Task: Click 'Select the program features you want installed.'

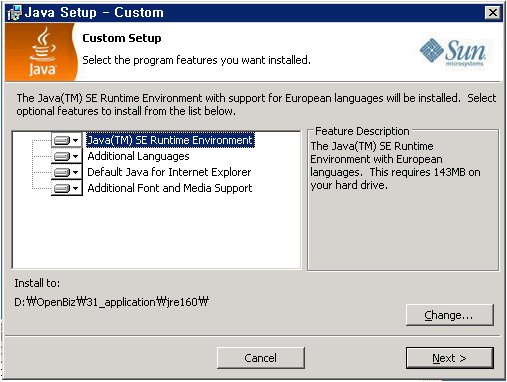Action: pos(196,60)
